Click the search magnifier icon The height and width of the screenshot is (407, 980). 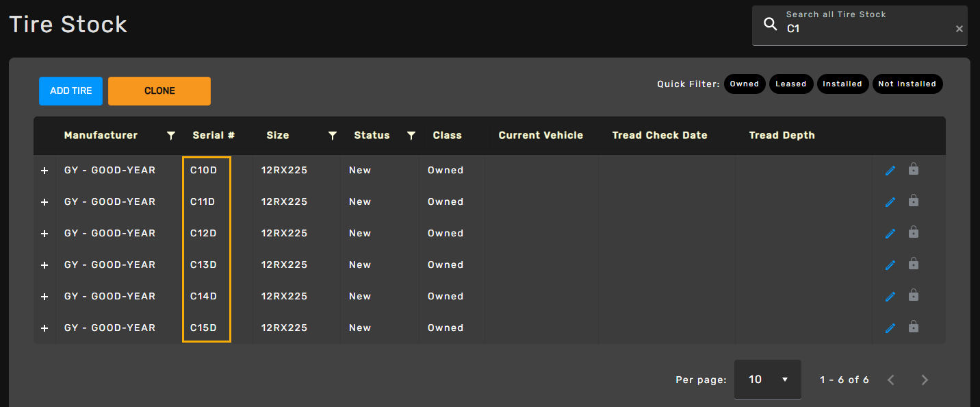pos(771,25)
